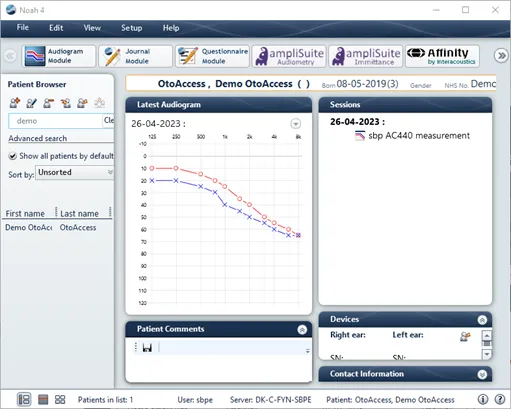Launch ampliSuite Immittance module

pos(366,56)
